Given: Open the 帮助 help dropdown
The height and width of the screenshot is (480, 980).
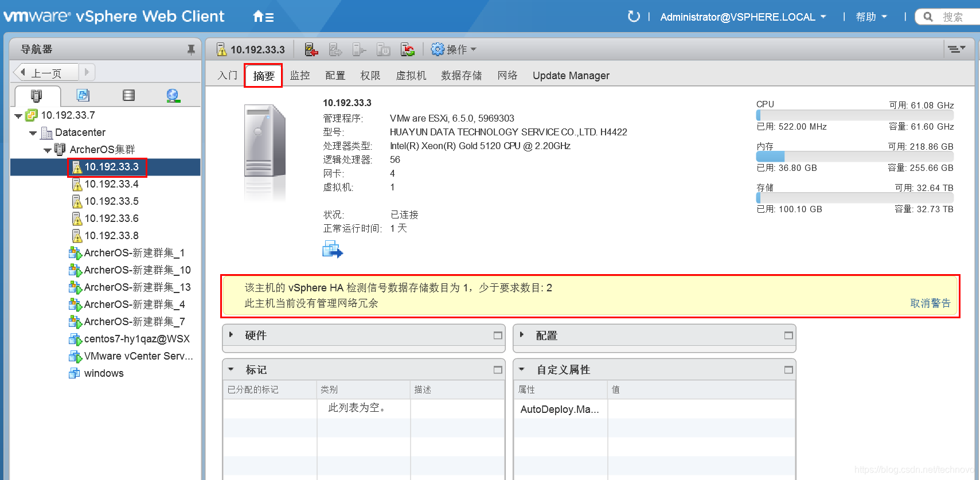Looking at the screenshot, I should pos(871,17).
